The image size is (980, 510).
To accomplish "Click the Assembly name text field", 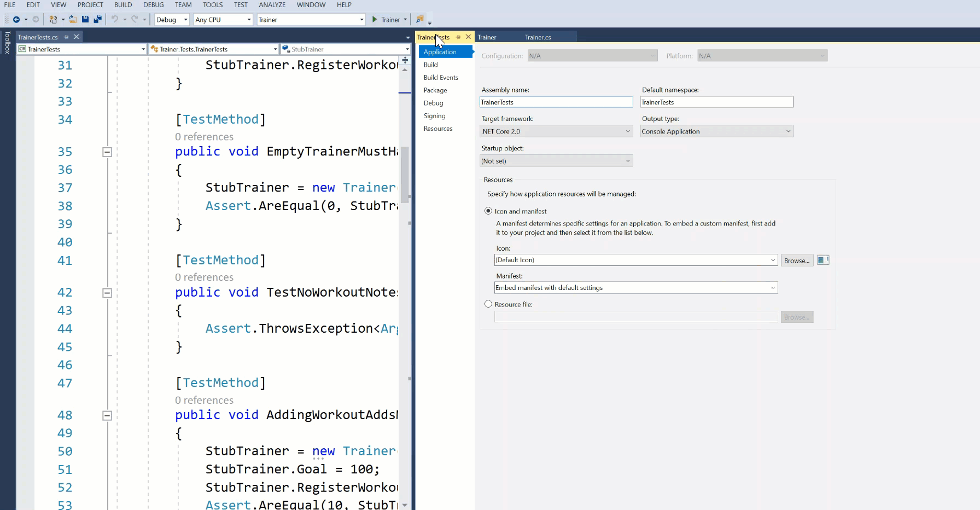I will (x=556, y=102).
